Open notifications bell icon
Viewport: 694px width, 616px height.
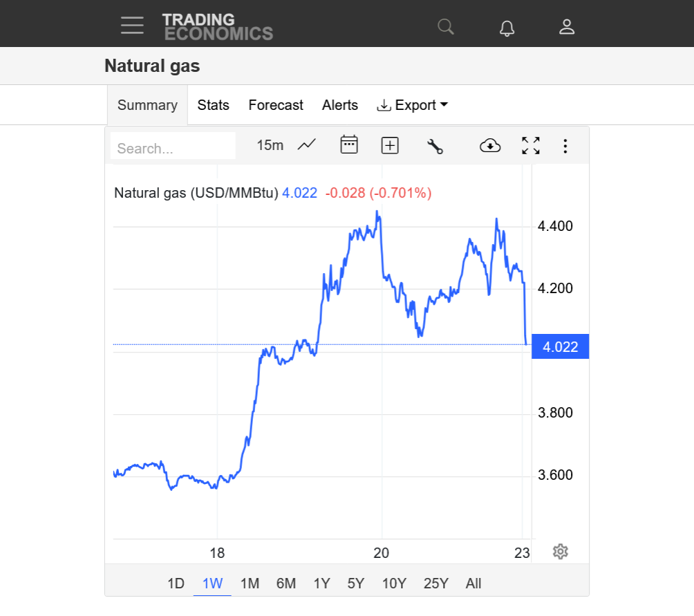click(507, 28)
